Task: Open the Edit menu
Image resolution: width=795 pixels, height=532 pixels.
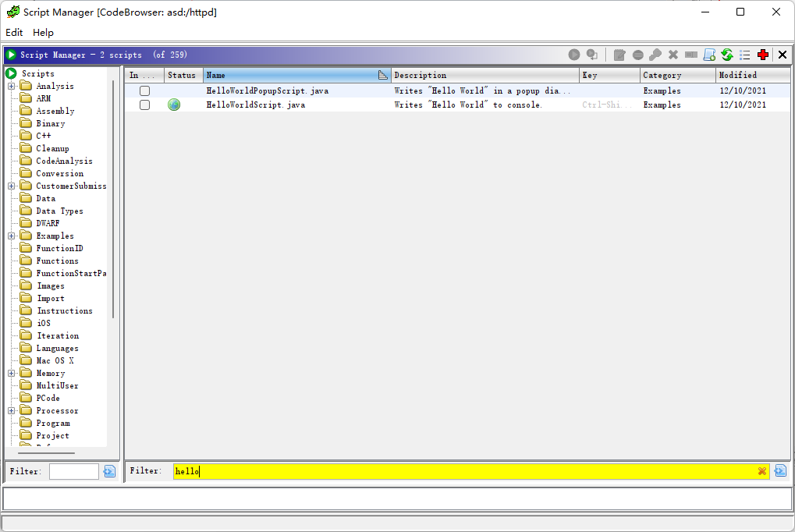Action: pyautogui.click(x=14, y=33)
